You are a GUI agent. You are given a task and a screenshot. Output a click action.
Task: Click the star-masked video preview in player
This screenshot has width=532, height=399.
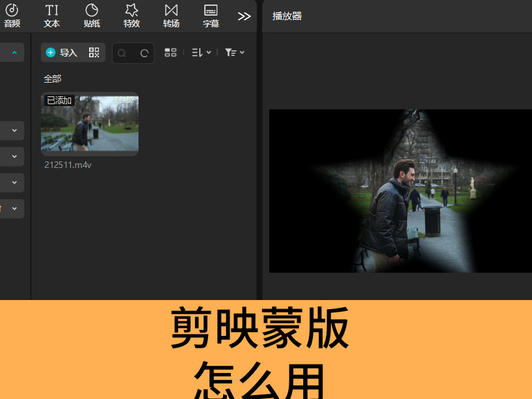click(x=401, y=191)
